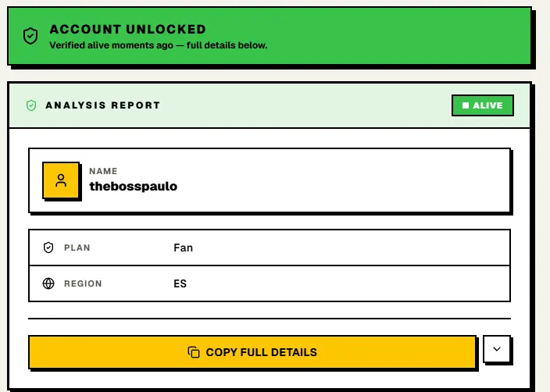
Task: Expand the chevron dropdown beside Copy Full Details
Action: pyautogui.click(x=497, y=349)
